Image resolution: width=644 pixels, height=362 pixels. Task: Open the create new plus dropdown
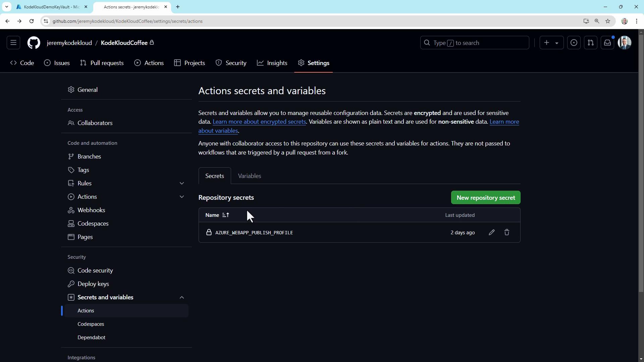pyautogui.click(x=551, y=43)
